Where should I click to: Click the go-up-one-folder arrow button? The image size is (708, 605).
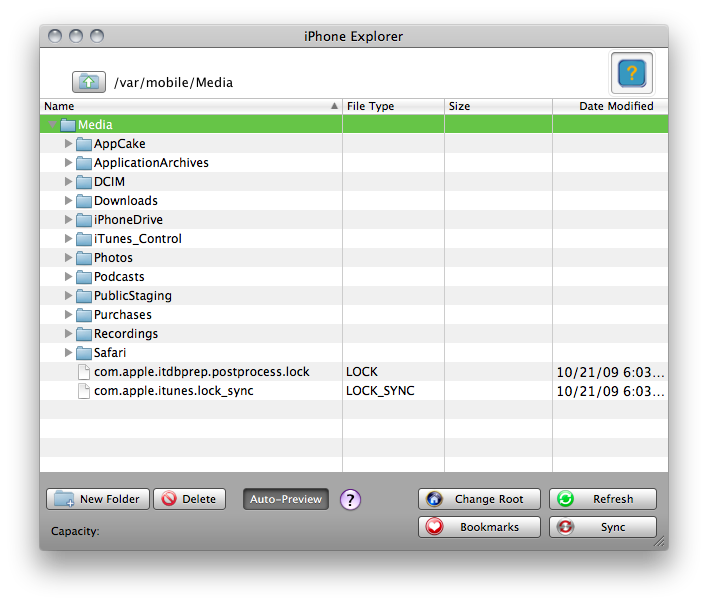coord(89,82)
